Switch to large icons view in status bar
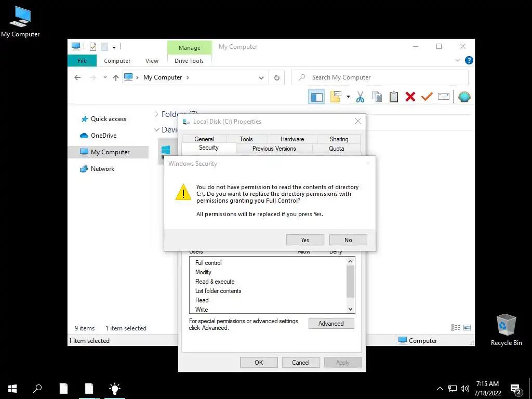Image resolution: width=532 pixels, height=399 pixels. pos(467,327)
